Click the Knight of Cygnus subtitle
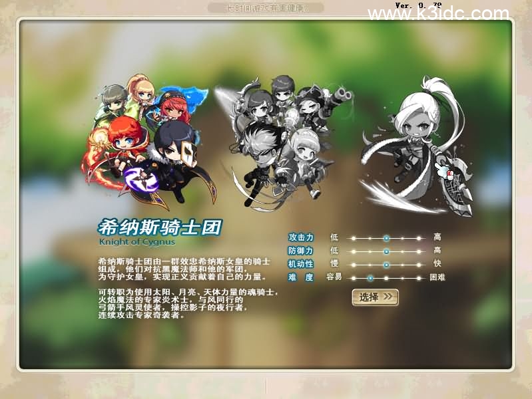532x399 pixels. (x=137, y=241)
